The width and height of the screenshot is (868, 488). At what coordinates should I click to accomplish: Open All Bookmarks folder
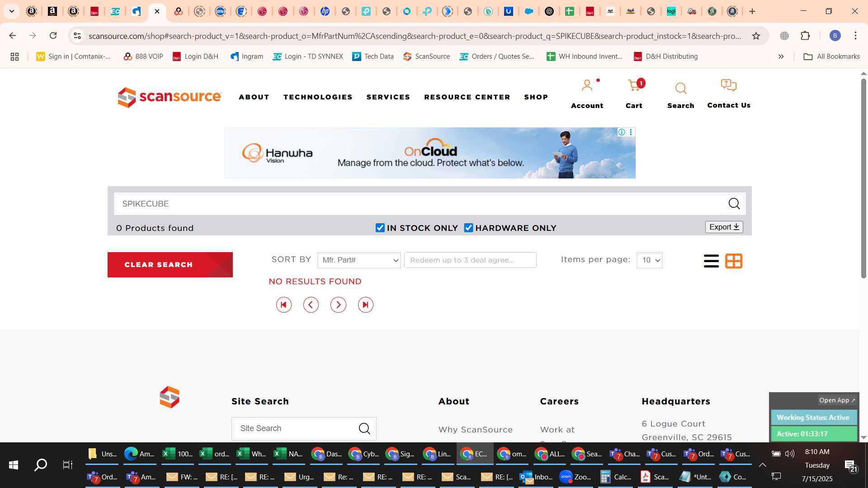pos(831,56)
